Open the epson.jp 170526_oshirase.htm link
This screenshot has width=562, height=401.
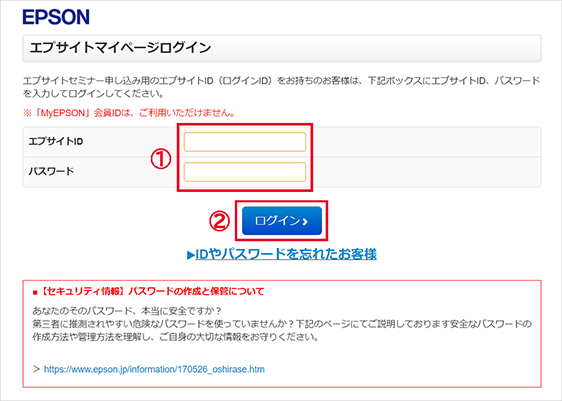[x=154, y=369]
